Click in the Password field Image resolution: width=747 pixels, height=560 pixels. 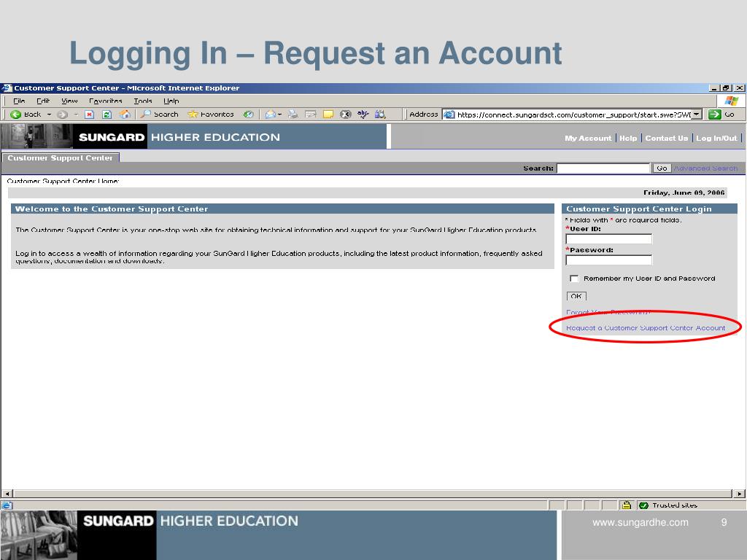[608, 260]
